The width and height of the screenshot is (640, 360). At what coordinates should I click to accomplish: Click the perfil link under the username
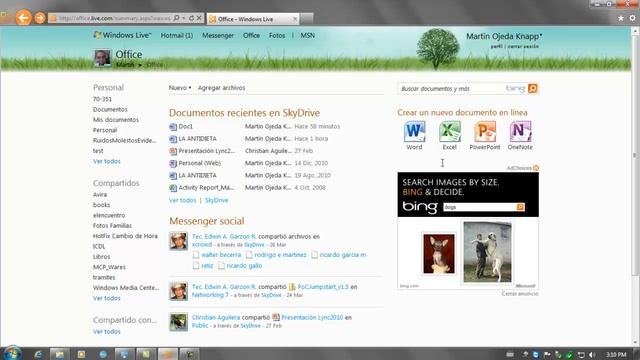[x=496, y=46]
